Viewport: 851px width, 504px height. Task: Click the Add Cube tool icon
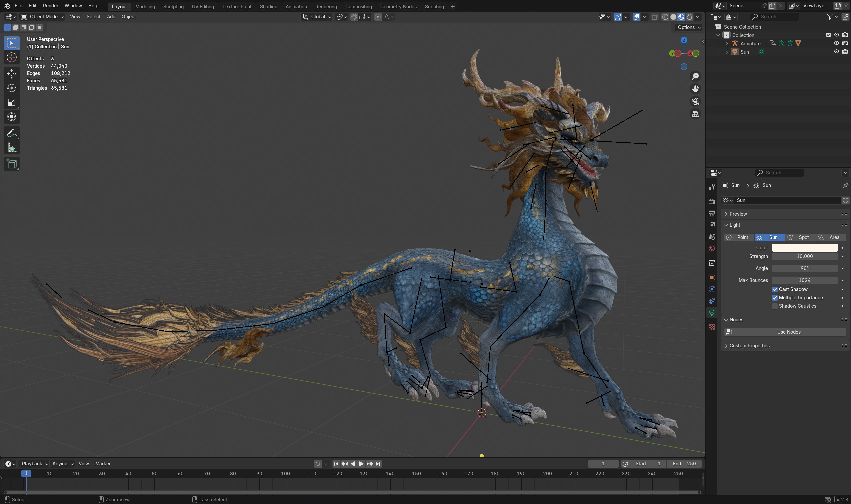12,164
